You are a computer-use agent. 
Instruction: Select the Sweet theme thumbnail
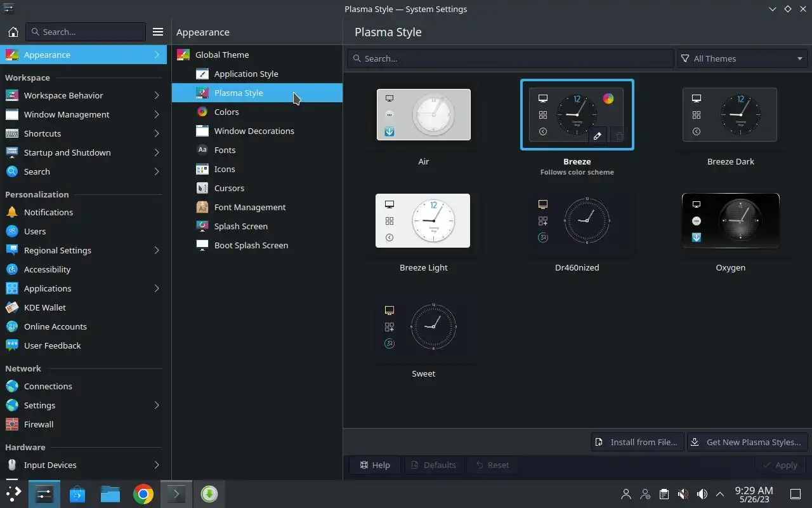(423, 326)
